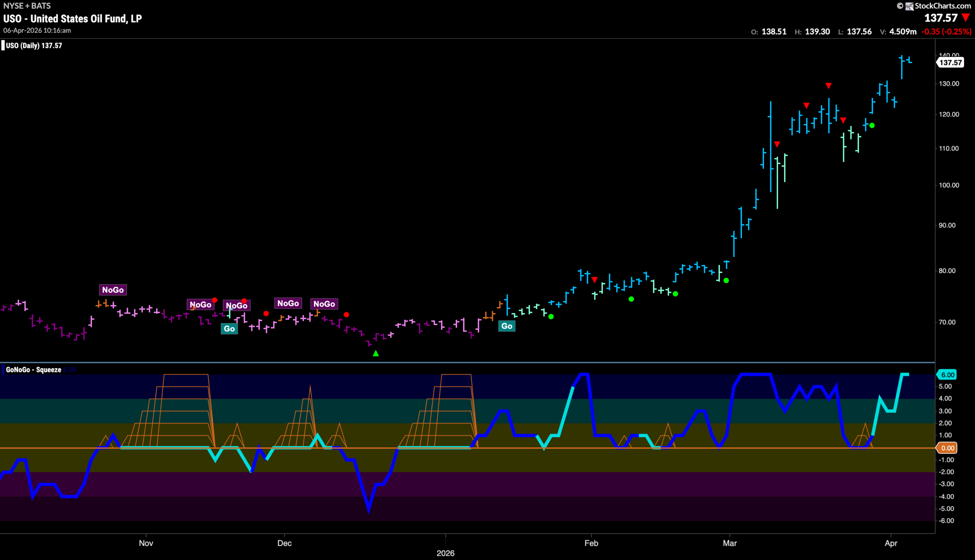Click the orange 0.00 zero-line tag
This screenshot has height=560, width=975.
tap(947, 448)
